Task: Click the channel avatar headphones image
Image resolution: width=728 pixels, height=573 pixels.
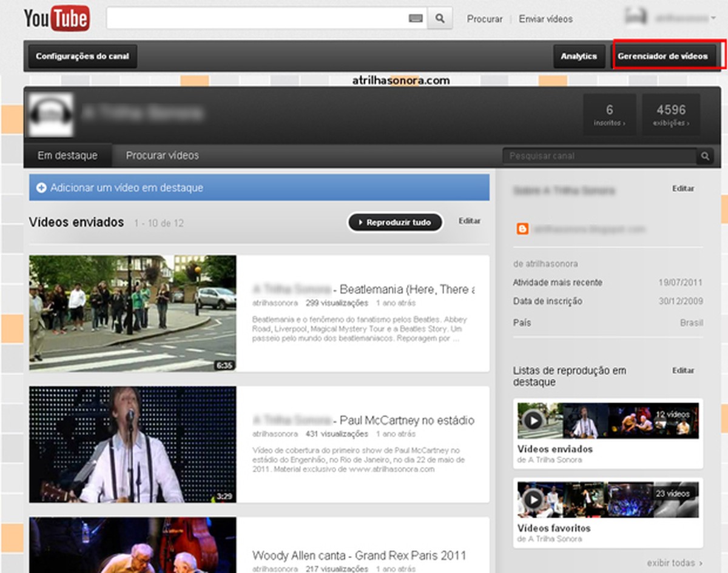Action: coord(51,115)
